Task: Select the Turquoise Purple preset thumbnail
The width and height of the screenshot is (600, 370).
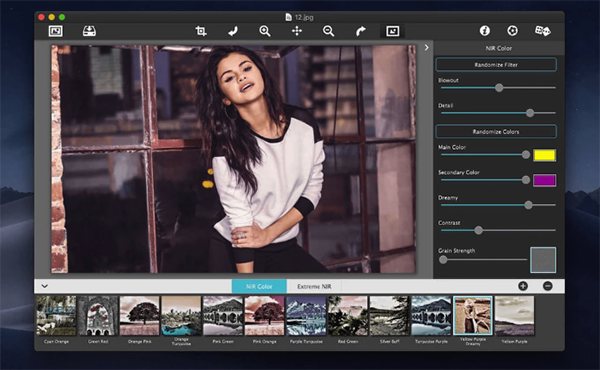Action: click(x=431, y=316)
